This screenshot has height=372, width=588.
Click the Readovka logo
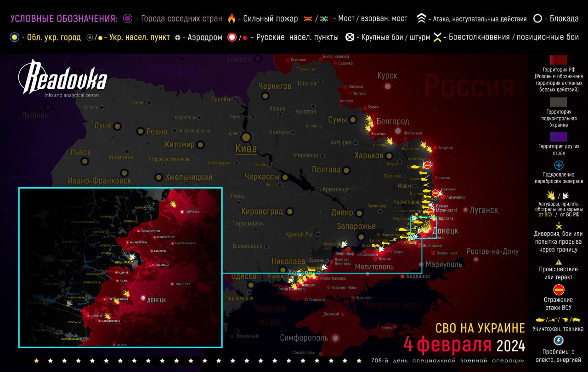pos(62,80)
